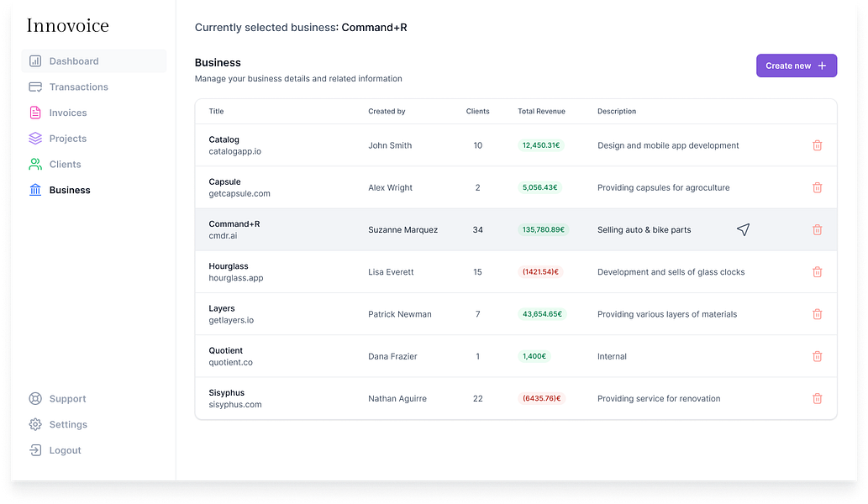Go to Transactions in the sidebar
The image size is (868, 504).
tap(78, 87)
